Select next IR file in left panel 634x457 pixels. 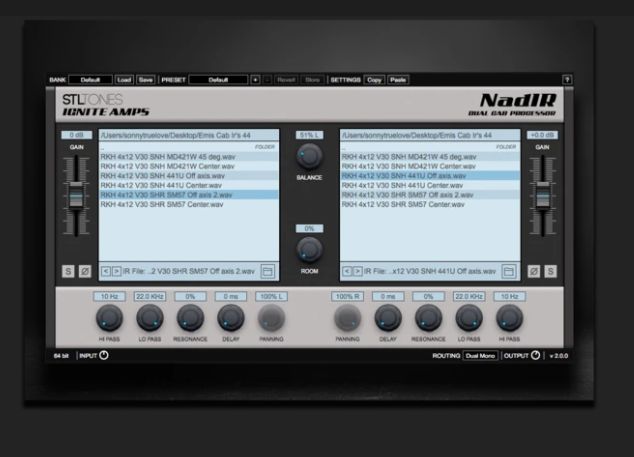click(116, 271)
